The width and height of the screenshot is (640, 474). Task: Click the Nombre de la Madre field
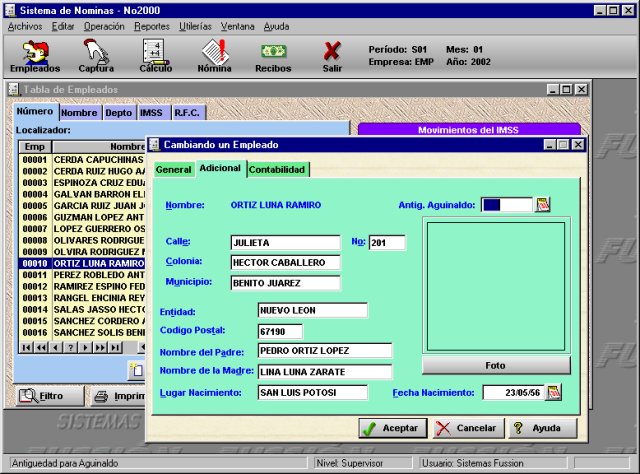click(x=325, y=372)
